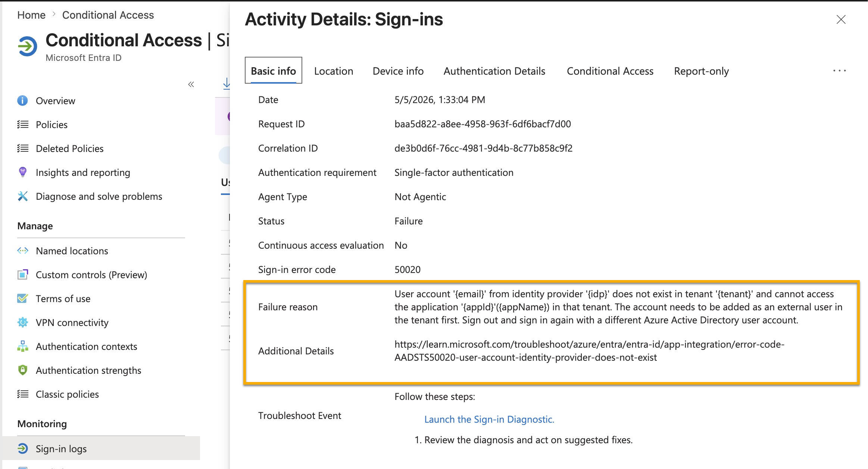Collapse the left navigation menu

(191, 84)
